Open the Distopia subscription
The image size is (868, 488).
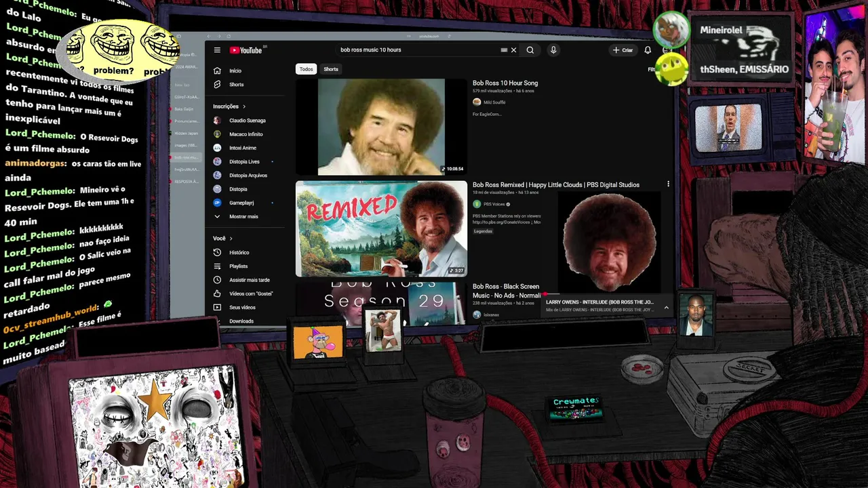coord(238,189)
